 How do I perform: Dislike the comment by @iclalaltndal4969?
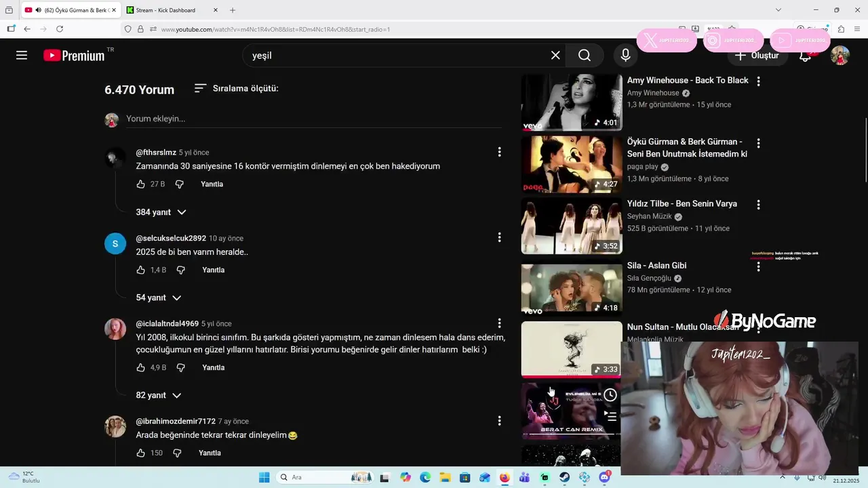[180, 367]
